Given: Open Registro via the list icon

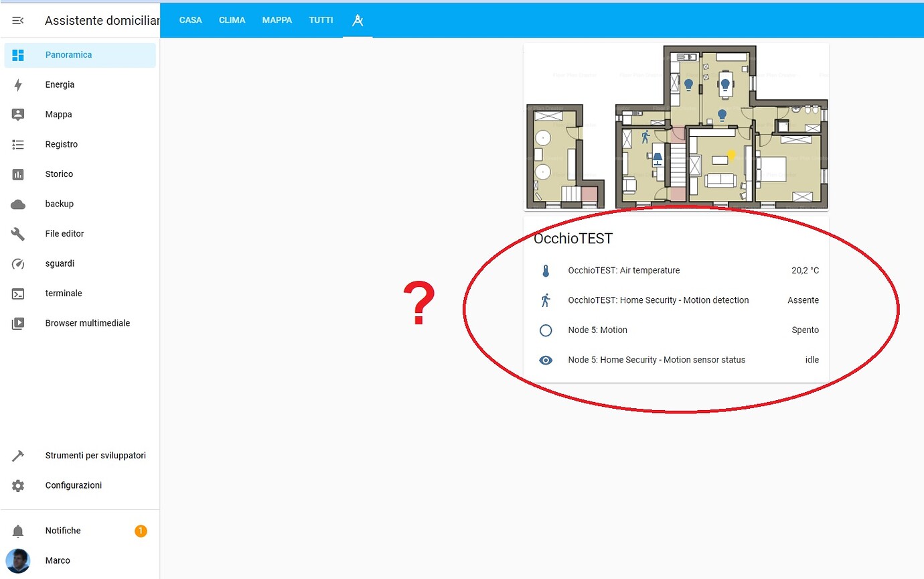Looking at the screenshot, I should 18,144.
